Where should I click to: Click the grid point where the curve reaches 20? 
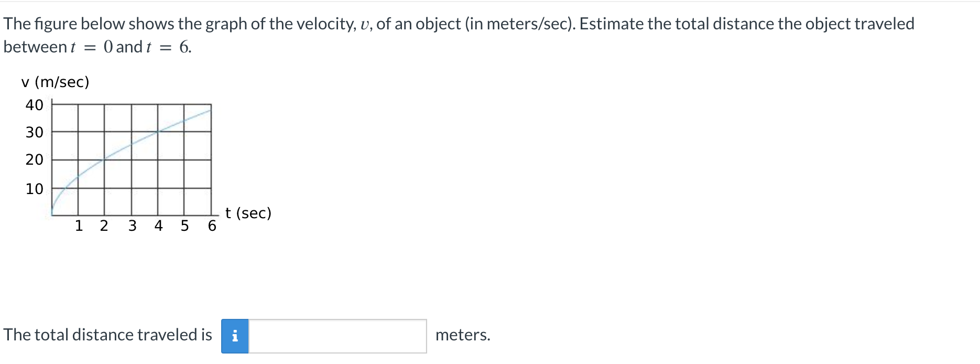(x=104, y=159)
